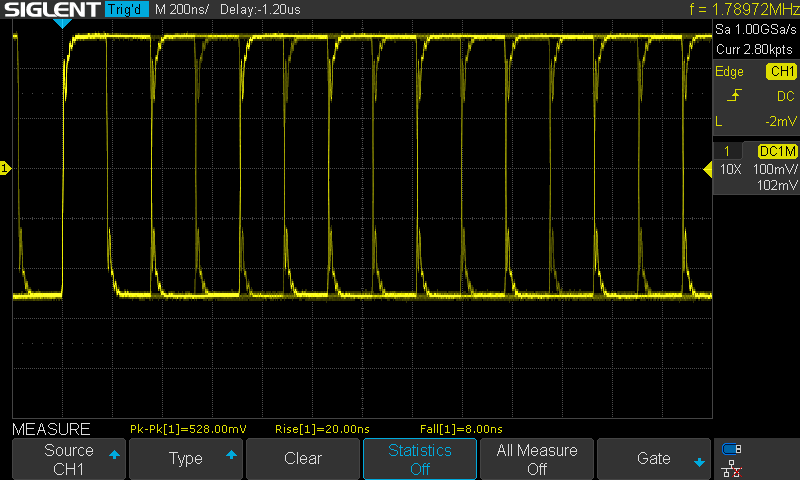
Task: Toggle Statistics Off softkey
Action: (x=419, y=459)
